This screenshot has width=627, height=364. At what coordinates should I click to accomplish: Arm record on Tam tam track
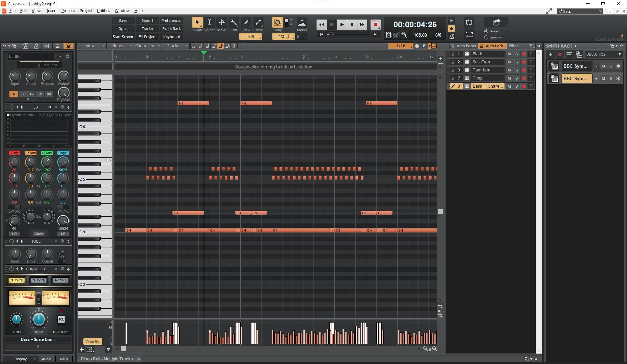pyautogui.click(x=524, y=70)
